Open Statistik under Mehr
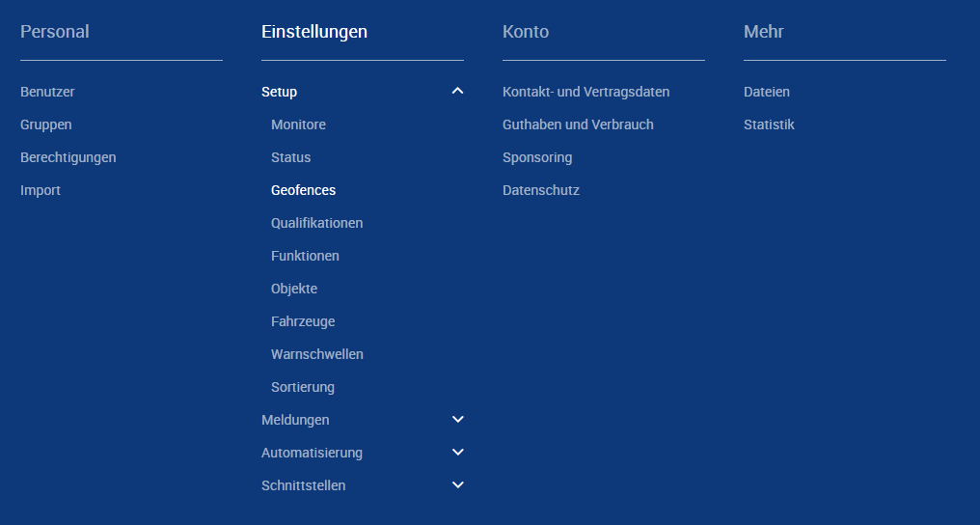The image size is (980, 525). [769, 124]
